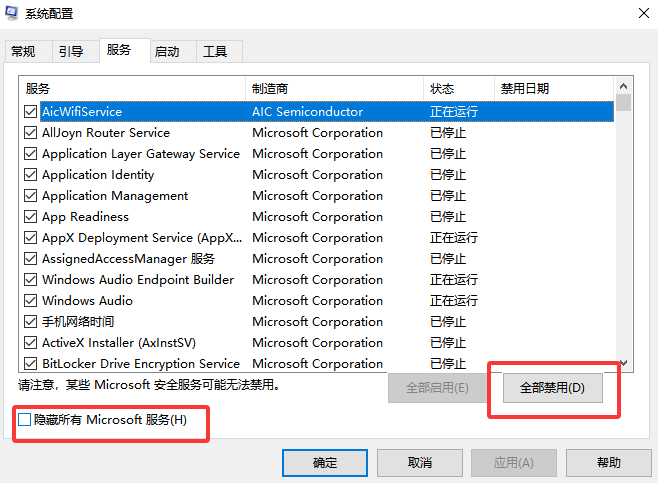
Task: Click the scrollbar down arrow
Action: [x=624, y=363]
